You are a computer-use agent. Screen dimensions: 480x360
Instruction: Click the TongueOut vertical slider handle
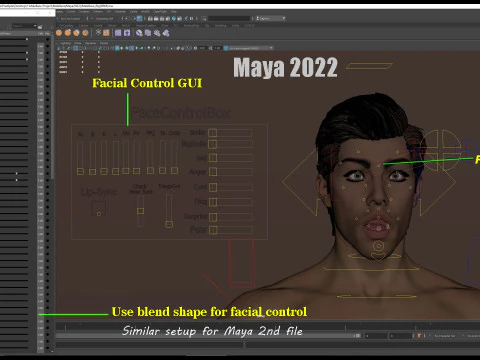[169, 224]
